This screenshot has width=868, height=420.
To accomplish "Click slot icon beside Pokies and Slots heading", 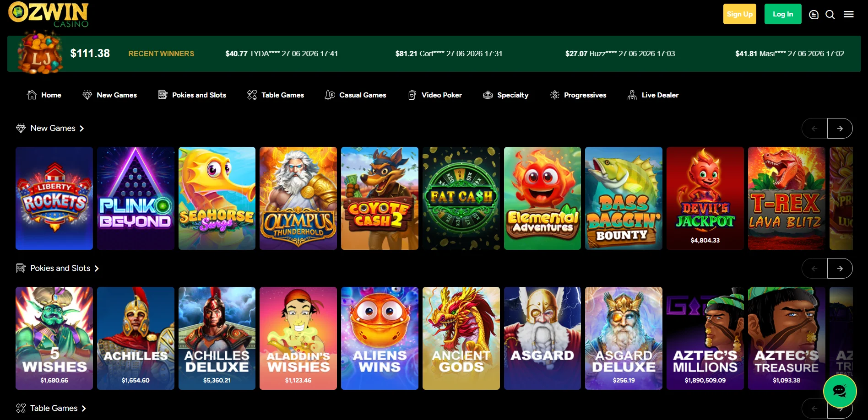I will click(x=21, y=268).
